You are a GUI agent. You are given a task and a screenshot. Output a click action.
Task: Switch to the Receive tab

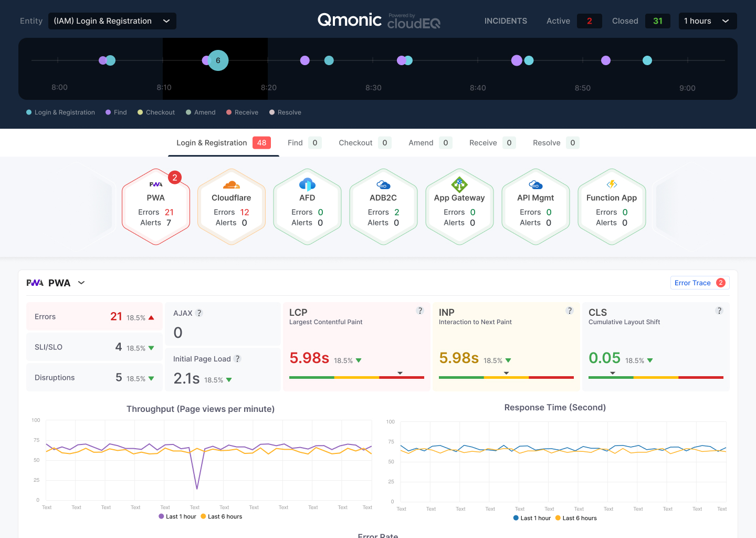point(492,143)
